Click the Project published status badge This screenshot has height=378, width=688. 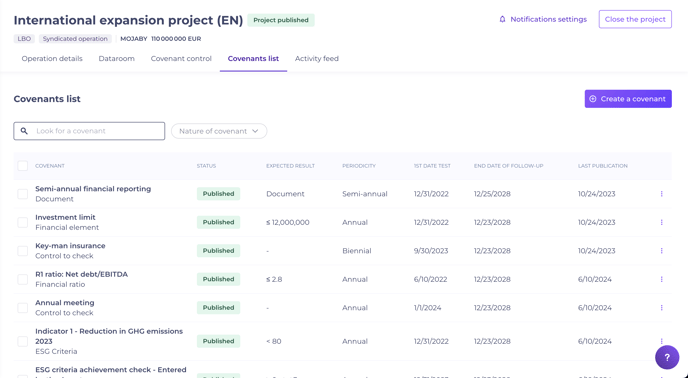click(x=281, y=20)
